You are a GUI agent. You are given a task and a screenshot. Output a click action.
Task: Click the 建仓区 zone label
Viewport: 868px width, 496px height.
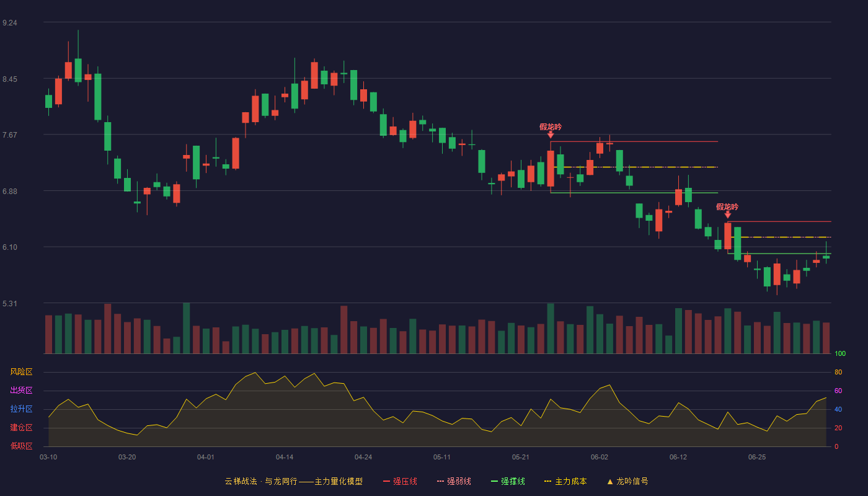tap(21, 428)
